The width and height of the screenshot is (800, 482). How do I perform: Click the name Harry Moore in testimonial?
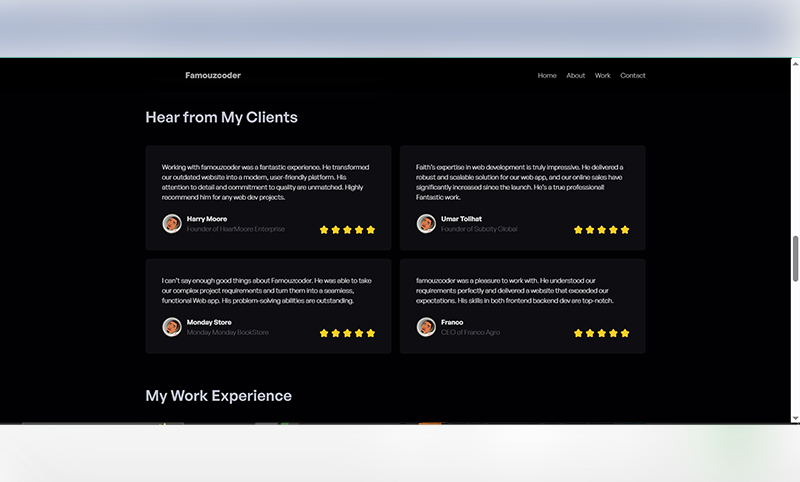click(207, 218)
